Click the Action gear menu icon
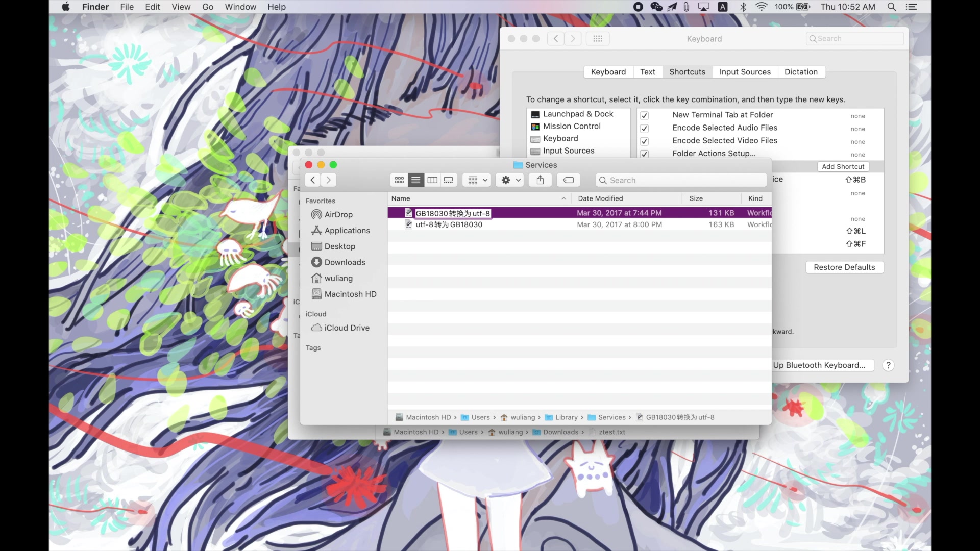 509,180
